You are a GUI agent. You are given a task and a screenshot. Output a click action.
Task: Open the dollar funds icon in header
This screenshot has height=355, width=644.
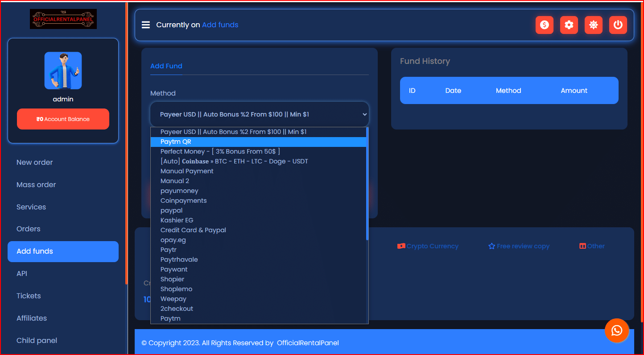point(544,25)
